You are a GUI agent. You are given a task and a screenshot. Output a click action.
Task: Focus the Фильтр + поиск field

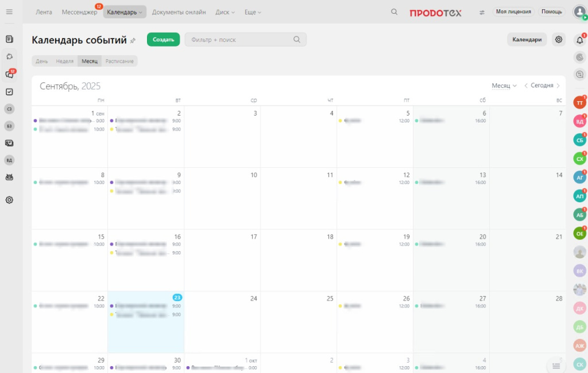click(245, 40)
